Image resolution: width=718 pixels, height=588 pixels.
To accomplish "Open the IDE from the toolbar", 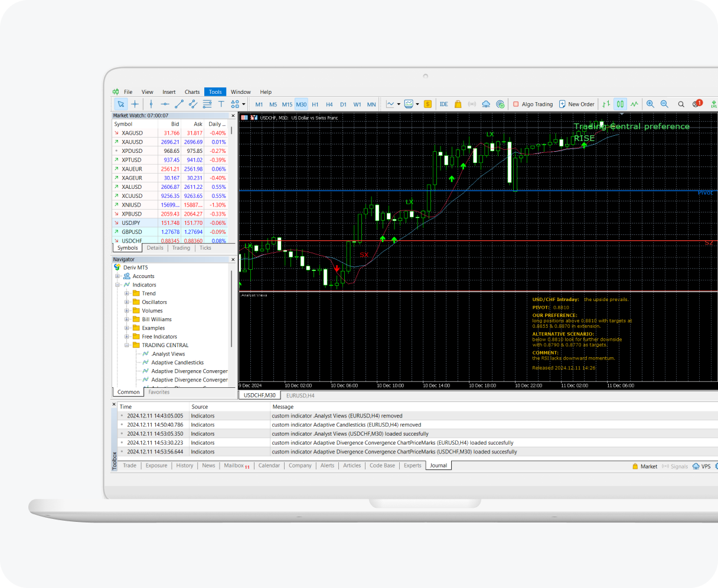I will click(x=443, y=104).
